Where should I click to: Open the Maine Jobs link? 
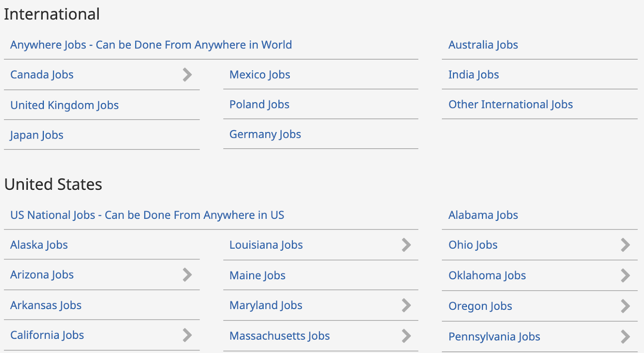(x=257, y=275)
